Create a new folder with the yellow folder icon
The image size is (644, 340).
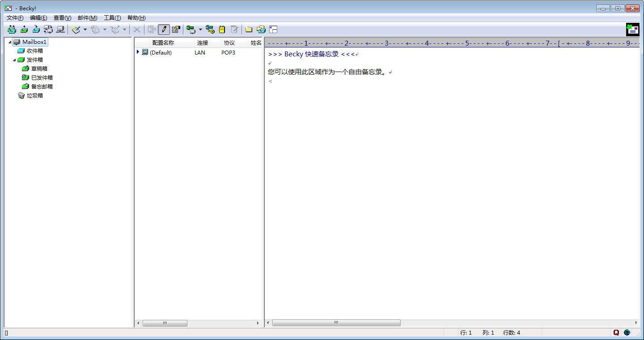coord(249,30)
